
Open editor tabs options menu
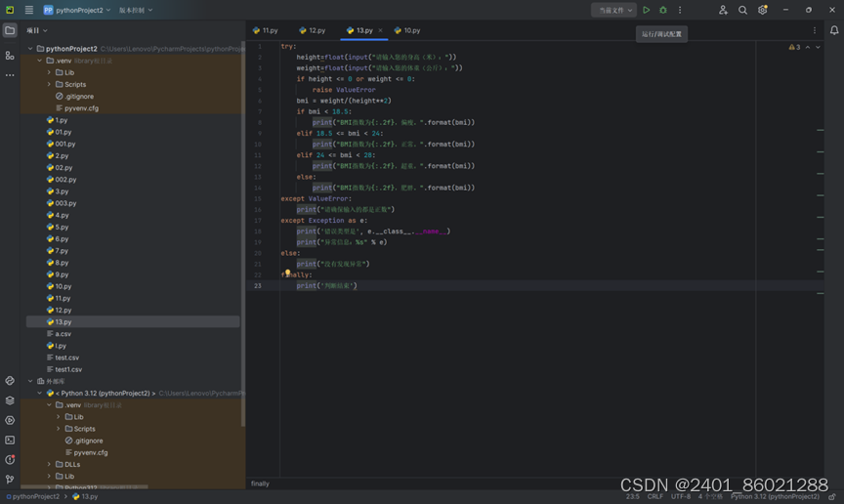coord(815,30)
